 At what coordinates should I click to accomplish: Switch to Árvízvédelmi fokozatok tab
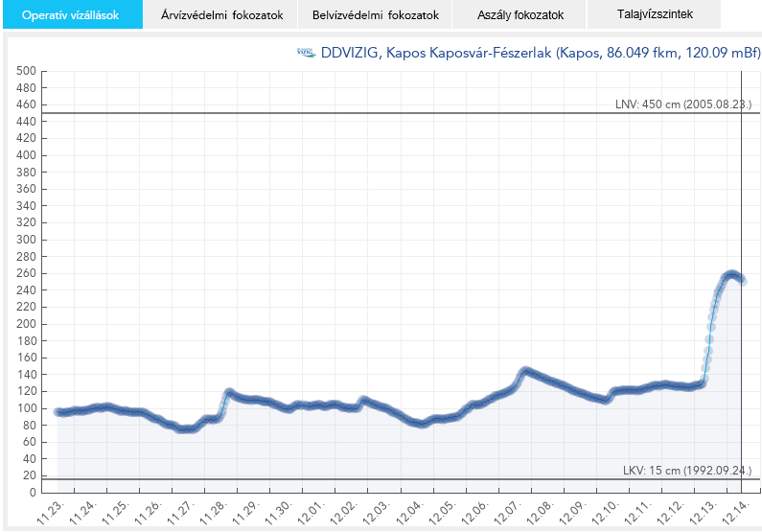click(x=219, y=15)
